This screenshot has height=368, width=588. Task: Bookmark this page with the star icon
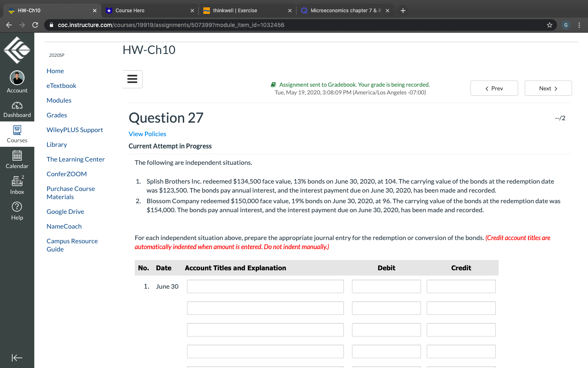point(549,25)
